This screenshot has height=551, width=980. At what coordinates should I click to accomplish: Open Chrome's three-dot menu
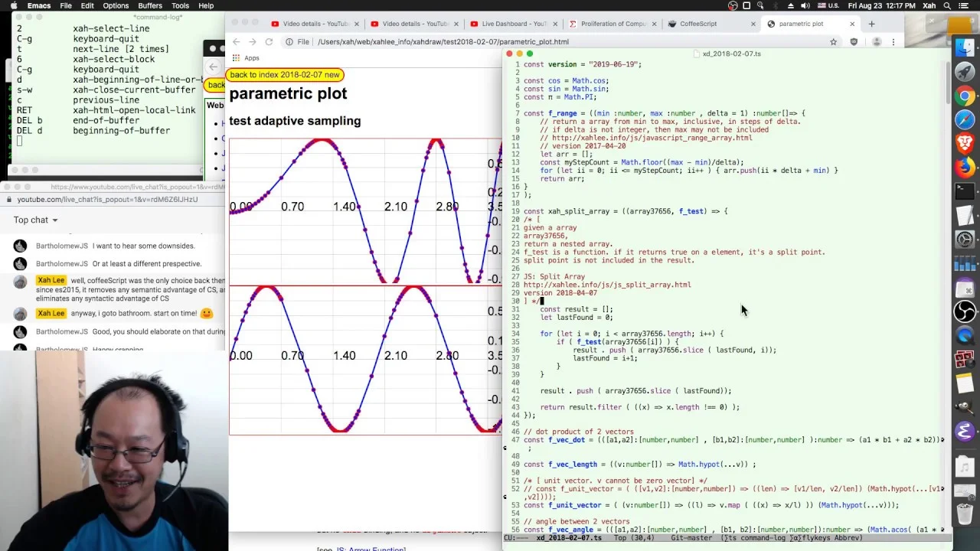click(893, 42)
